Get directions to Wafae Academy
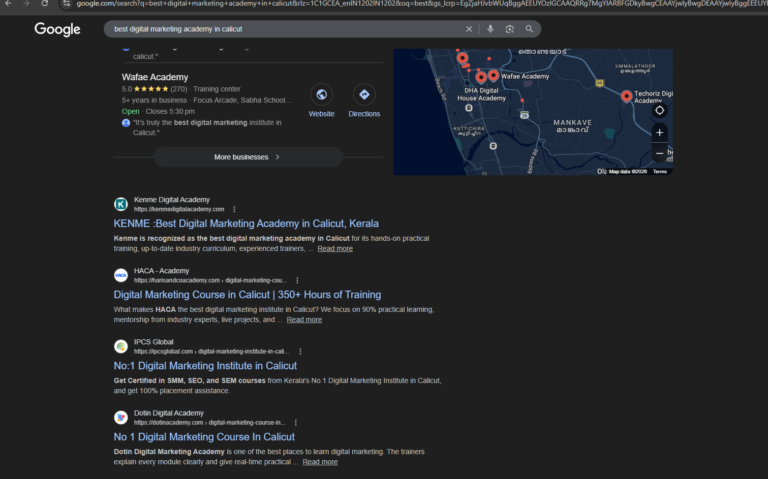This screenshot has height=479, width=768. [x=364, y=95]
